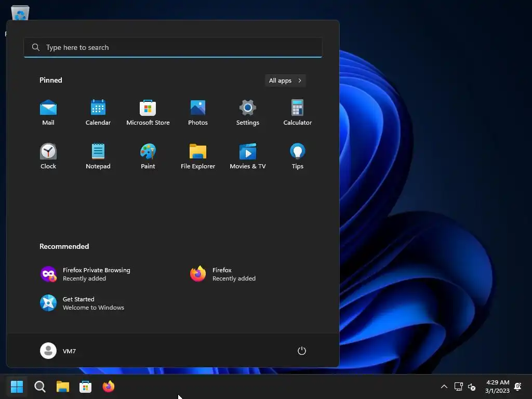The width and height of the screenshot is (532, 399).
Task: Click the muted volume tray icon
Action: click(x=472, y=387)
